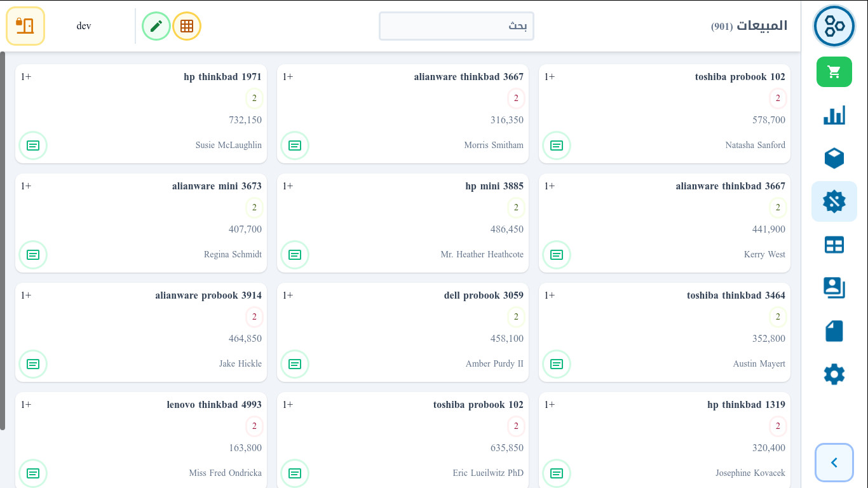Open the table layout sidebar icon
Image resolution: width=868 pixels, height=488 pixels.
click(834, 245)
